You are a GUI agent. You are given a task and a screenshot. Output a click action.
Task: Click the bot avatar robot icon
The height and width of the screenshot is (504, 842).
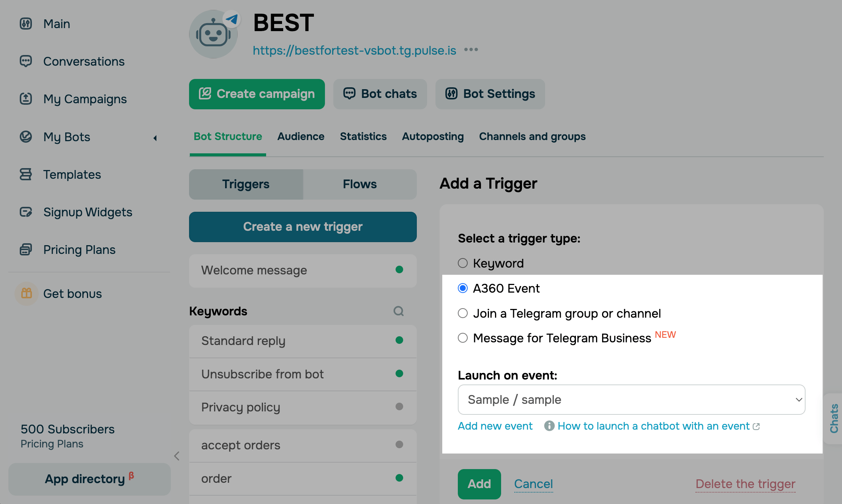[x=213, y=34]
